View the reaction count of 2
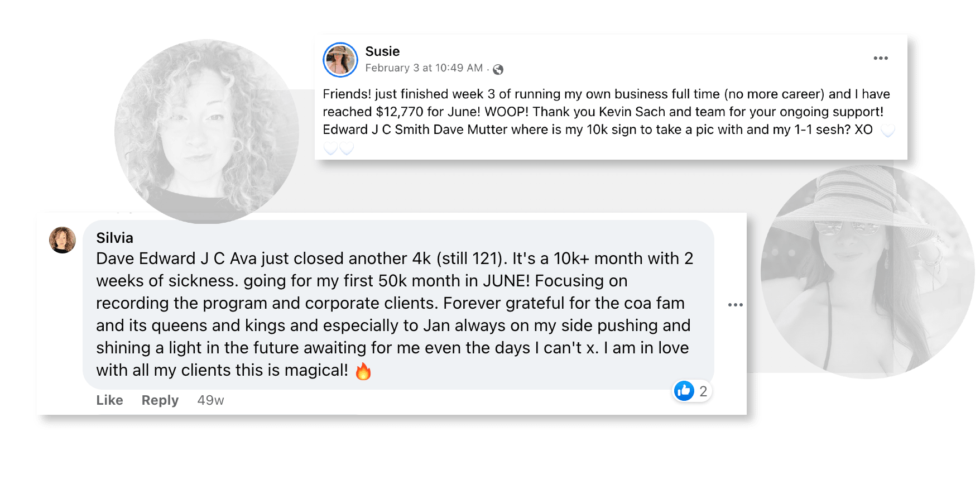 tap(703, 391)
